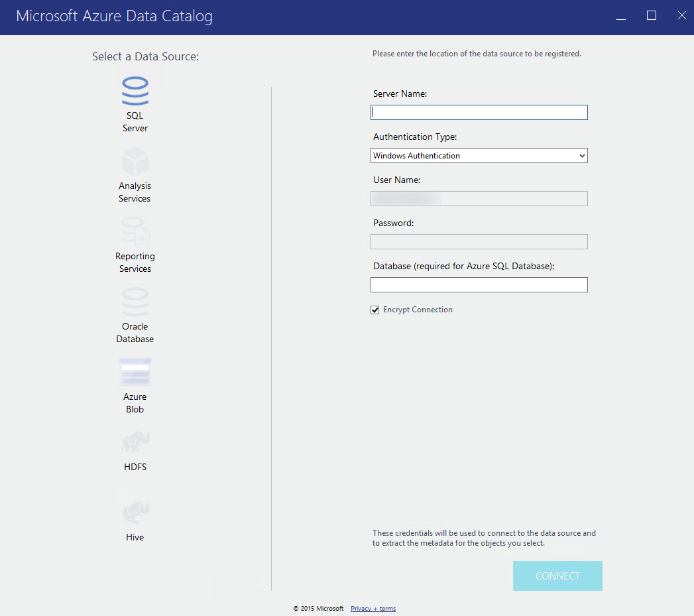Click the 'Encrypt Connection' label text
This screenshot has width=694, height=616.
click(418, 310)
